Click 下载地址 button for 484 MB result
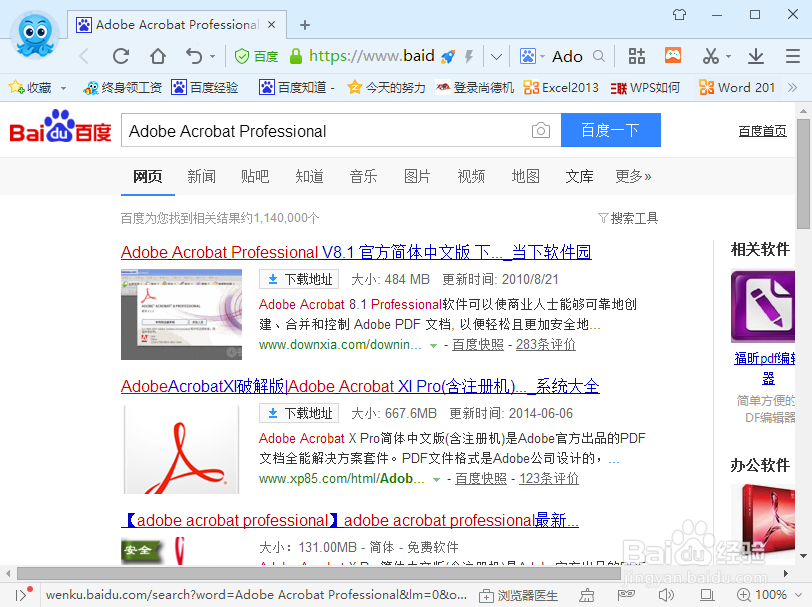Viewport: 812px width, 607px height. (x=299, y=279)
